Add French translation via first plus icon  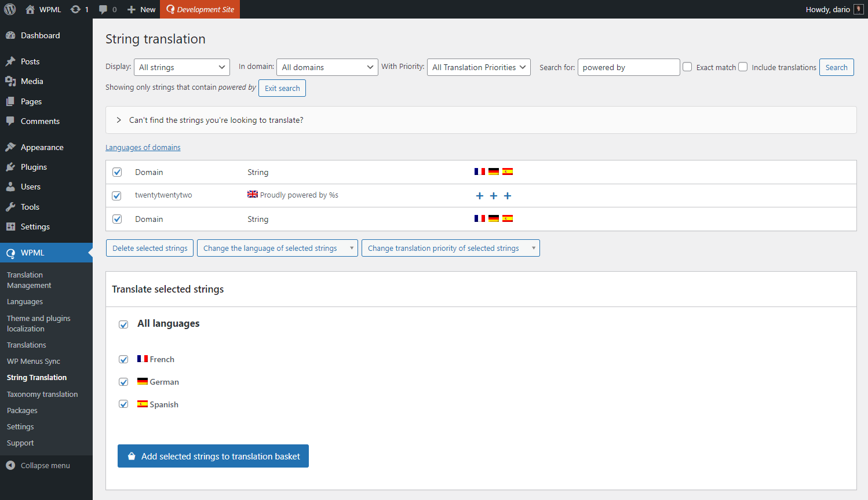479,196
